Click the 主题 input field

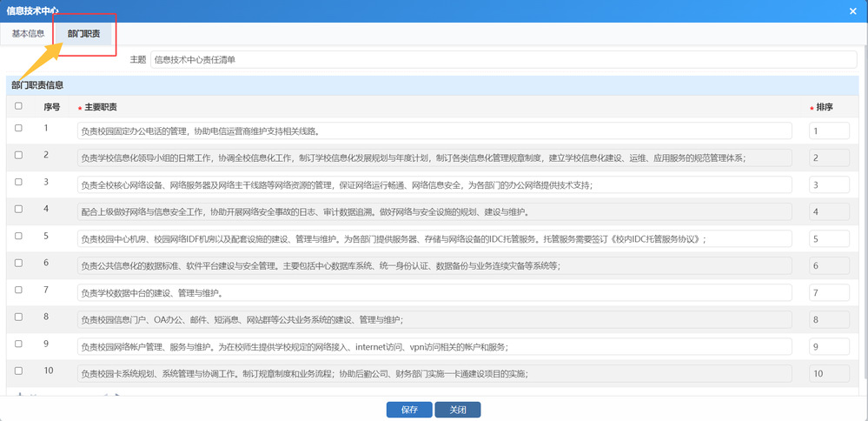pos(503,59)
